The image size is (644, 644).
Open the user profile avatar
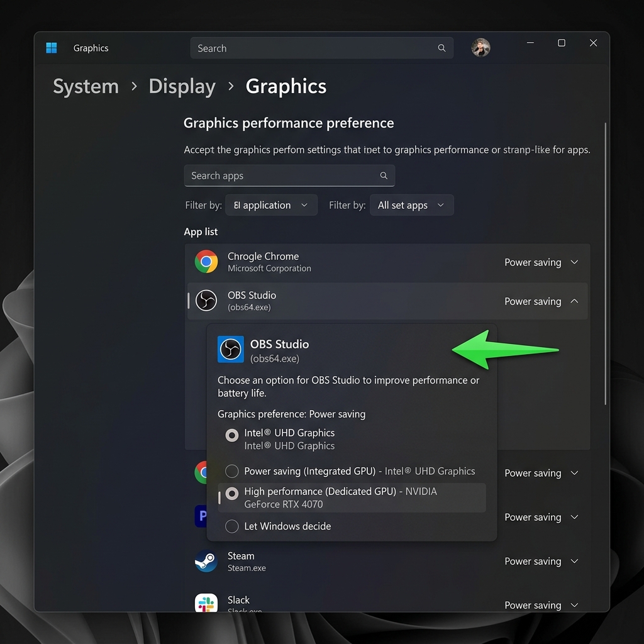coord(480,48)
